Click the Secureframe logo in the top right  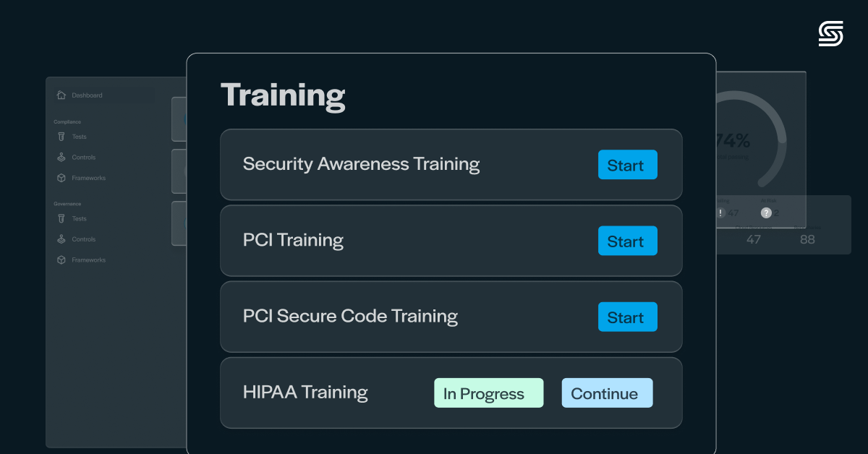click(830, 33)
